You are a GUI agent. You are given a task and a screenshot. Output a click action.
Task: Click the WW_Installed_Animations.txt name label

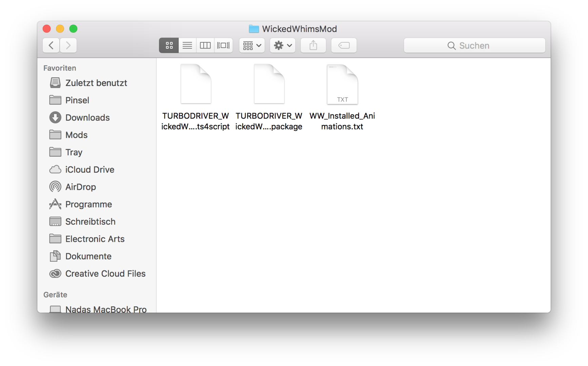click(342, 121)
